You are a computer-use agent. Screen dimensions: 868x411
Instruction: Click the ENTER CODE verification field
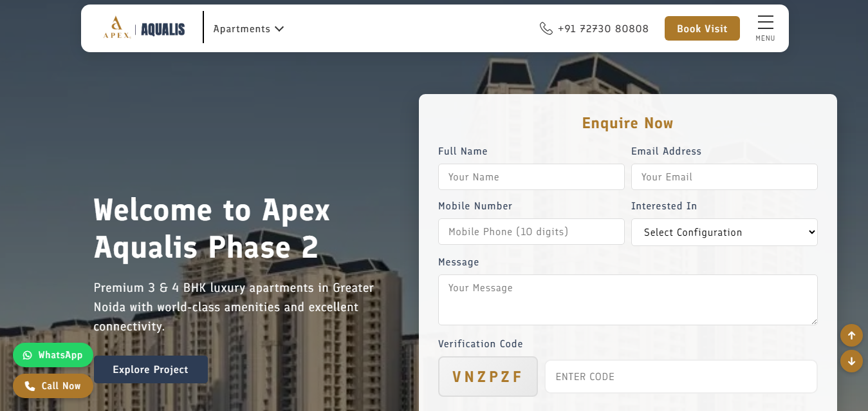(681, 376)
